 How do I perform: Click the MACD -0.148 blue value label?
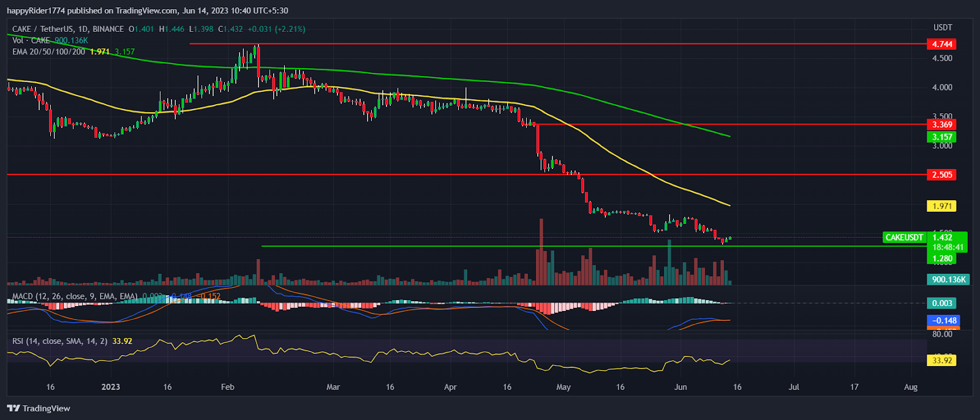coord(944,321)
